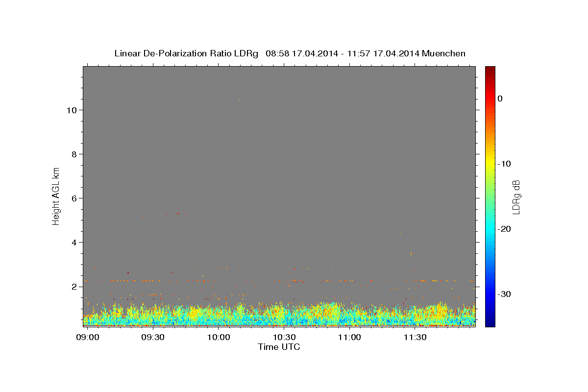Click the 4 km height tick label
This screenshot has width=588, height=392.
[x=74, y=243]
